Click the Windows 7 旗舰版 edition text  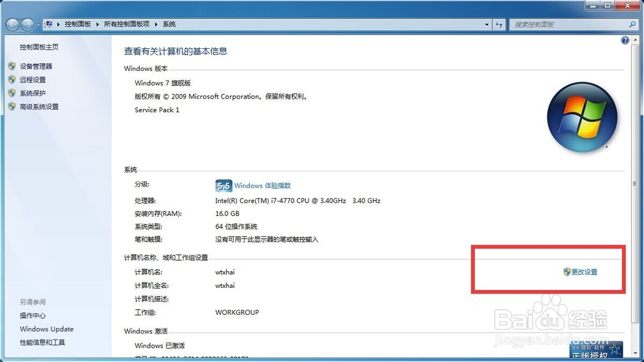(x=163, y=83)
